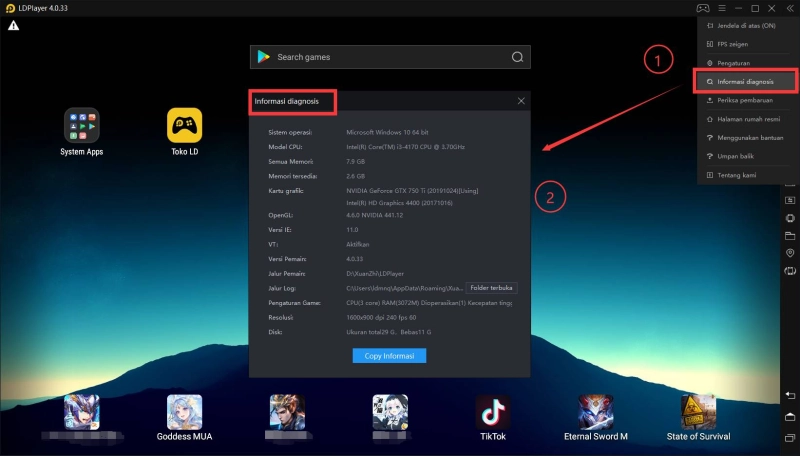The image size is (800, 456).
Task: Click the gamepad icon in title bar
Action: click(703, 8)
